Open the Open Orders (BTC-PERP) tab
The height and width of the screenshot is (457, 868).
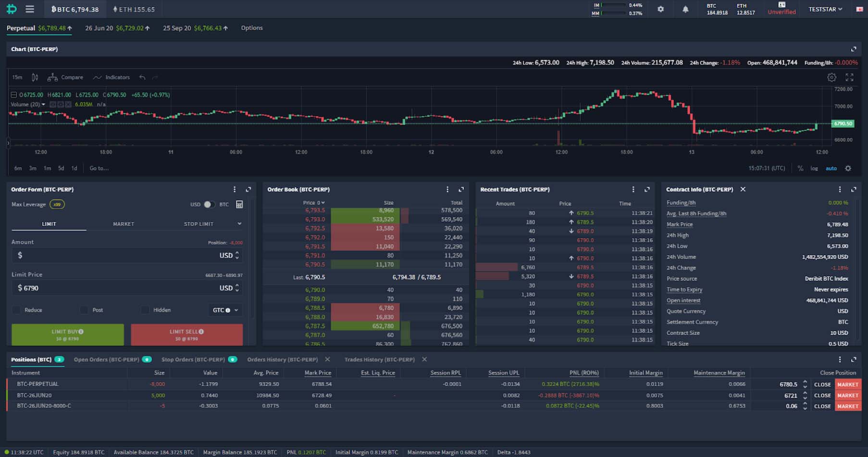(112, 359)
